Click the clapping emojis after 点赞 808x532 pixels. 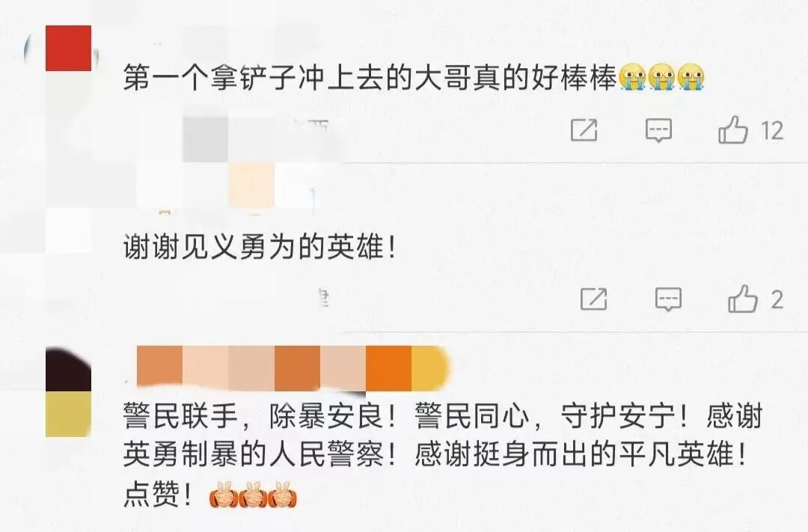pyautogui.click(x=253, y=495)
